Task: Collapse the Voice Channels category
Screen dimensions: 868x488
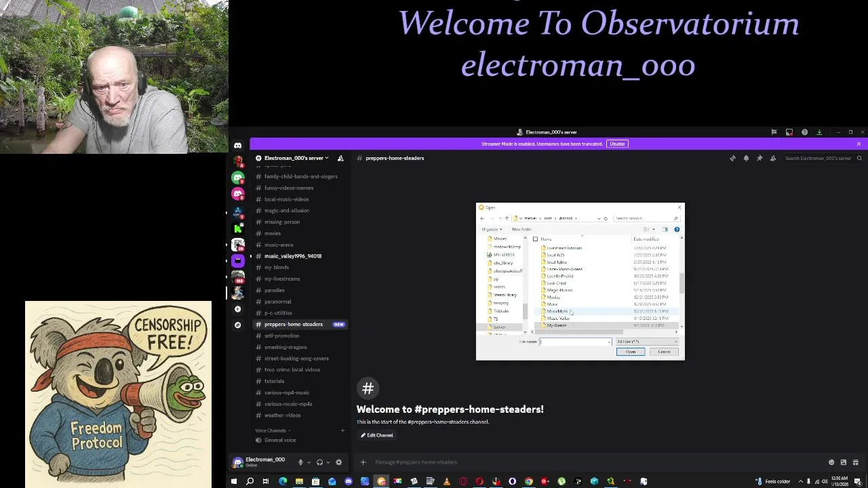Action: pos(273,430)
